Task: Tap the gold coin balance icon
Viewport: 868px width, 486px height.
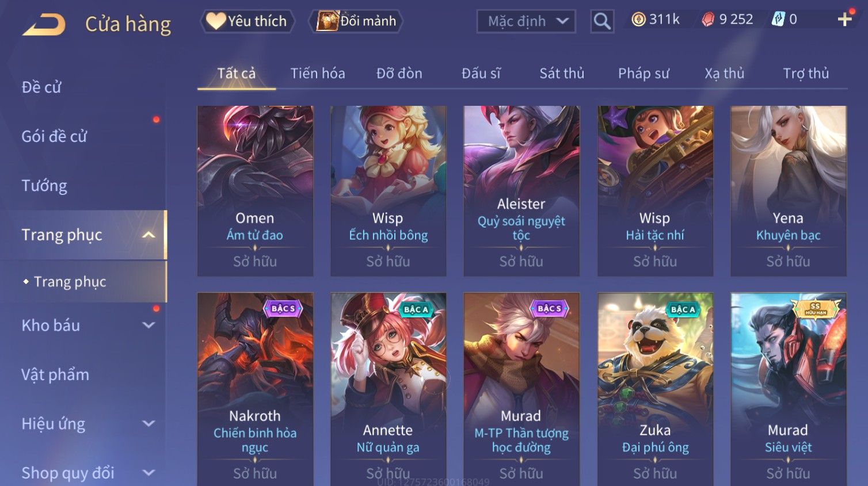Action: (x=638, y=20)
